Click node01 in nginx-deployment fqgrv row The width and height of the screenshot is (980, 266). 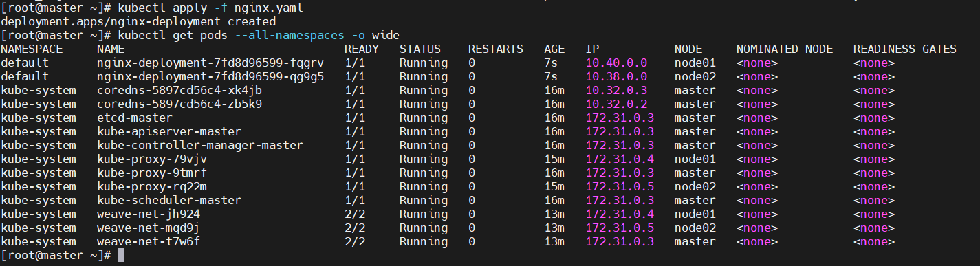tap(695, 63)
